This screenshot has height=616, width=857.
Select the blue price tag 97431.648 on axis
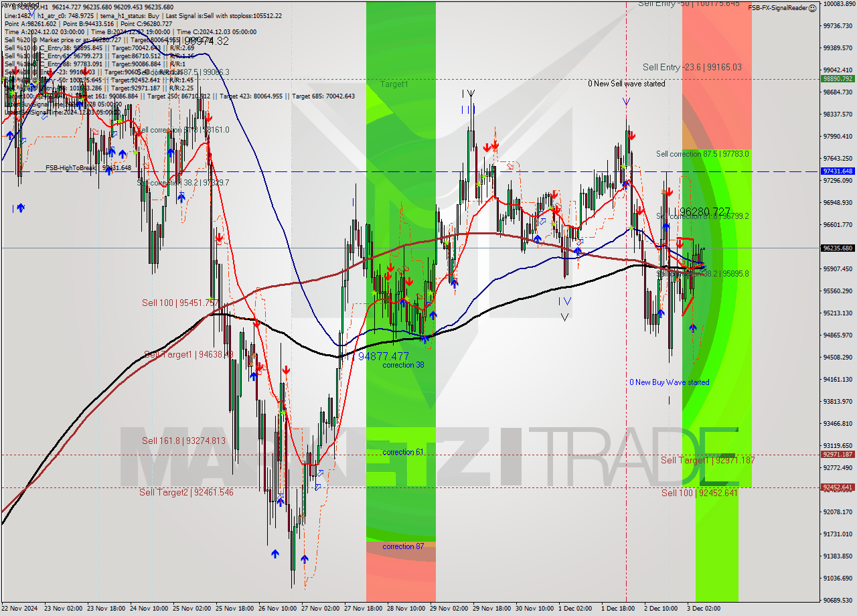(838, 171)
